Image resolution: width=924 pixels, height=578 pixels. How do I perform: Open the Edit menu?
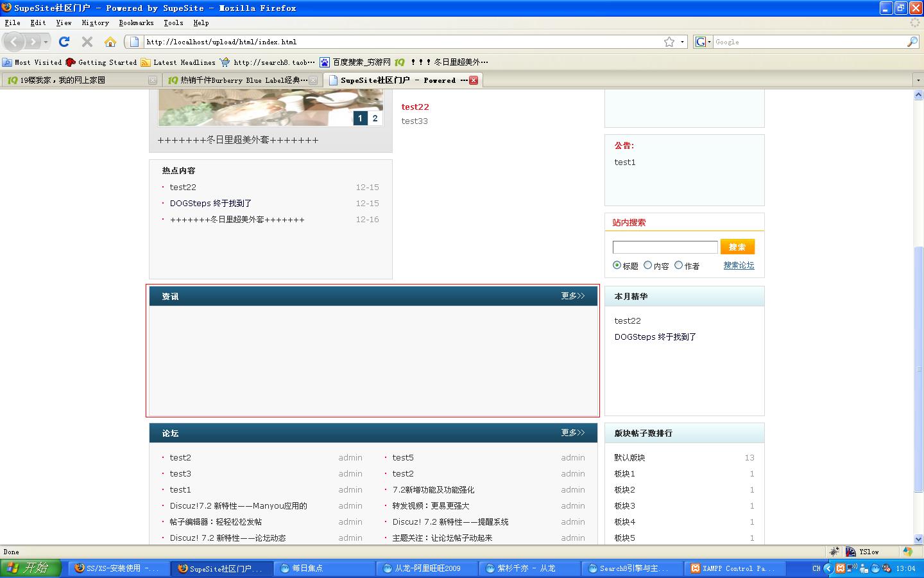[38, 22]
